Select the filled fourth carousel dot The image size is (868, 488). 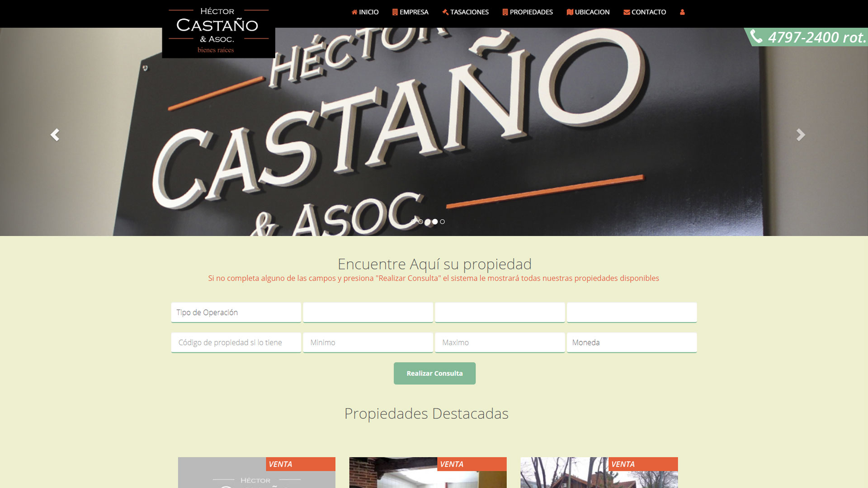tap(435, 221)
